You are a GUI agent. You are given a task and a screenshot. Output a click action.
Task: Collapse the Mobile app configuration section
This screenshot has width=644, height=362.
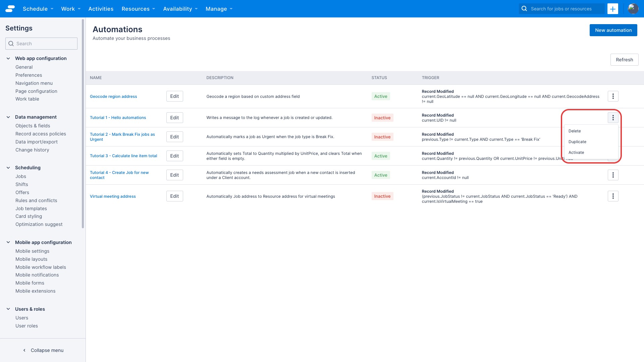(8, 242)
